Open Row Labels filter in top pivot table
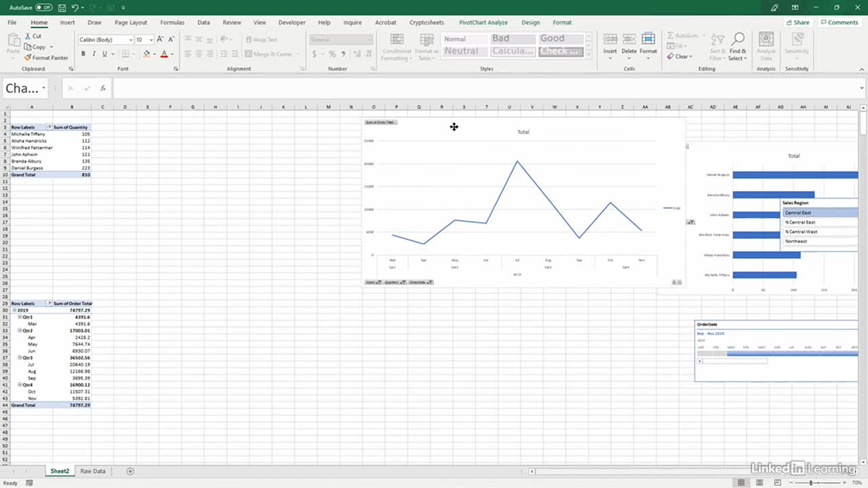 click(x=49, y=127)
